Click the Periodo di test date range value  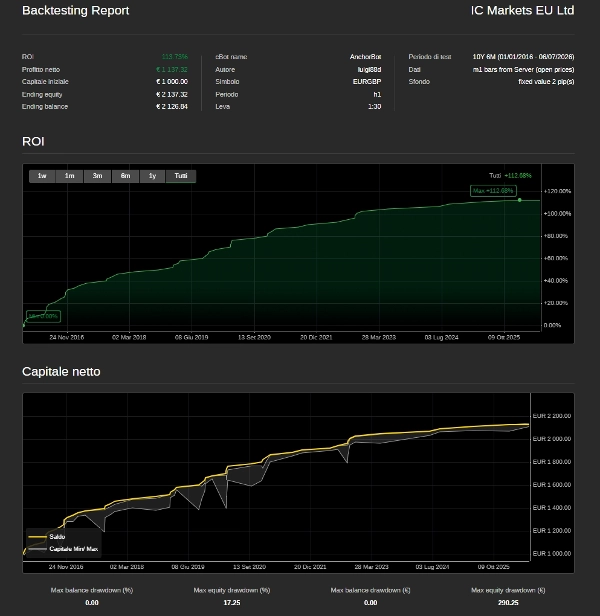523,57
